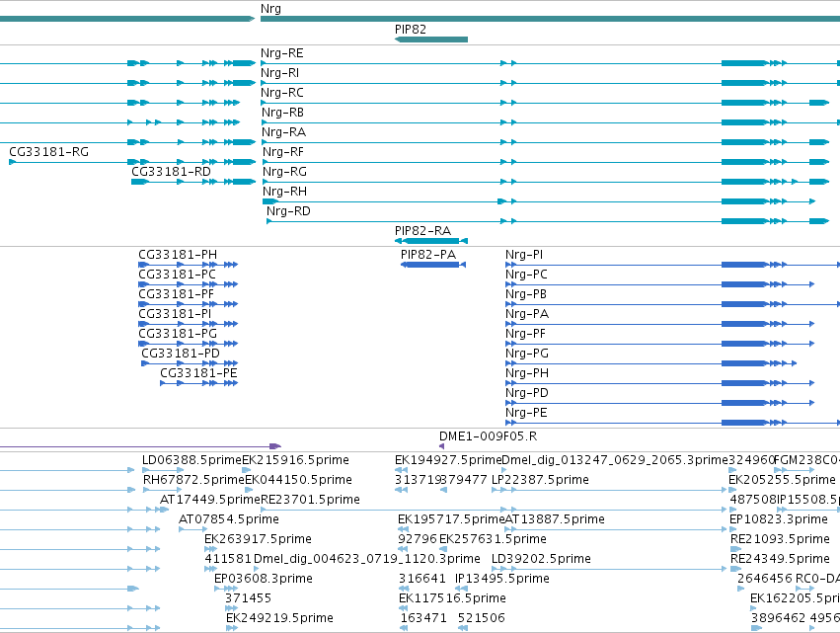Image resolution: width=840 pixels, height=633 pixels.
Task: Click the EP03608.3prime EST label
Action: [x=263, y=579]
